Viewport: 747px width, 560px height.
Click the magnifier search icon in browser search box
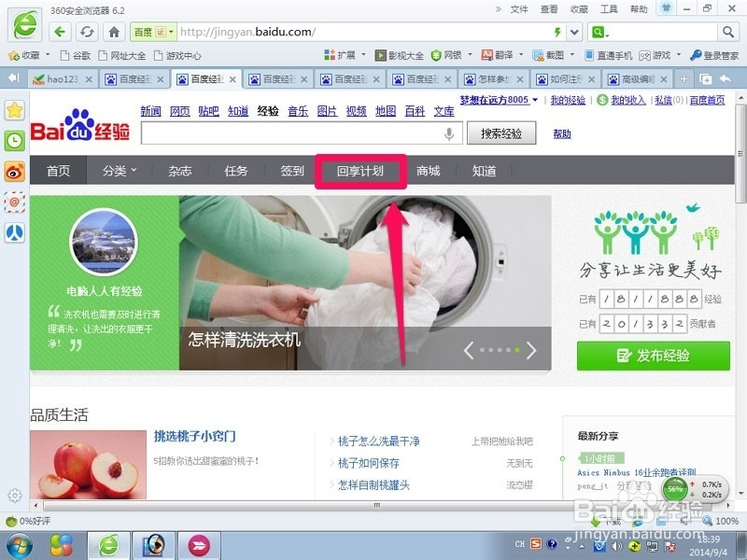(728, 32)
